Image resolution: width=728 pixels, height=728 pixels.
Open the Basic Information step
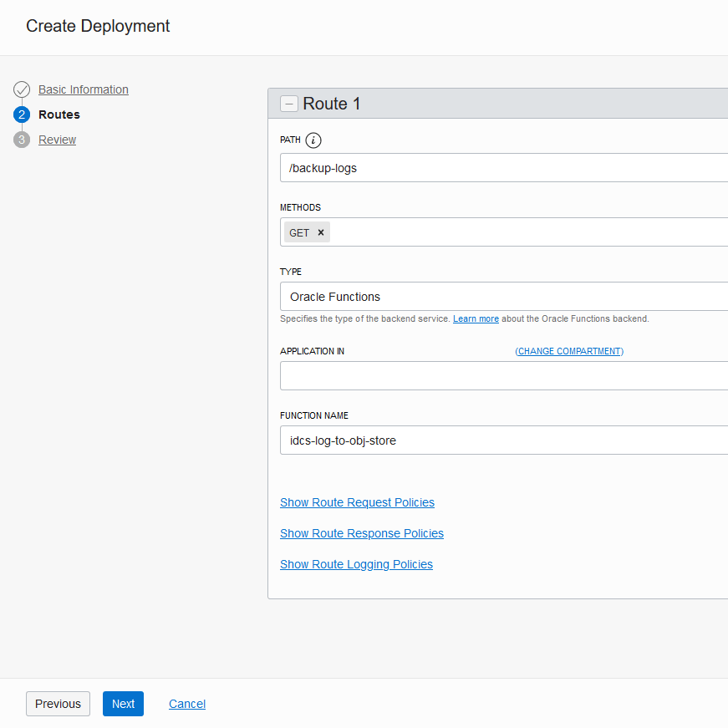[x=84, y=89]
